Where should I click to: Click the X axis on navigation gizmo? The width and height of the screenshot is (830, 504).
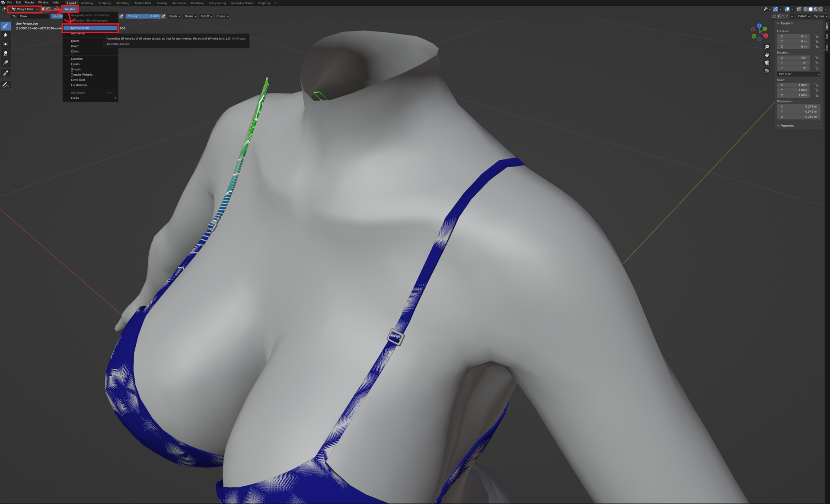point(765,36)
